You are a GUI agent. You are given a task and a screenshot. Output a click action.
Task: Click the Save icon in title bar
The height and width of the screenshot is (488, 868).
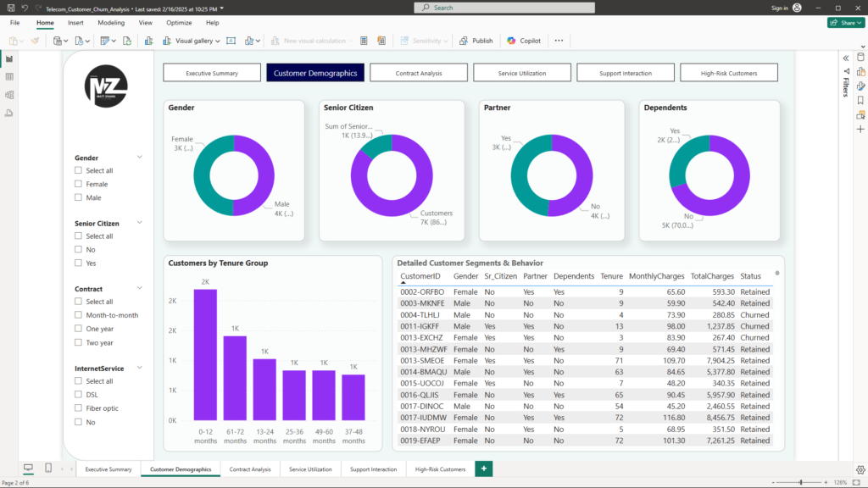point(9,8)
